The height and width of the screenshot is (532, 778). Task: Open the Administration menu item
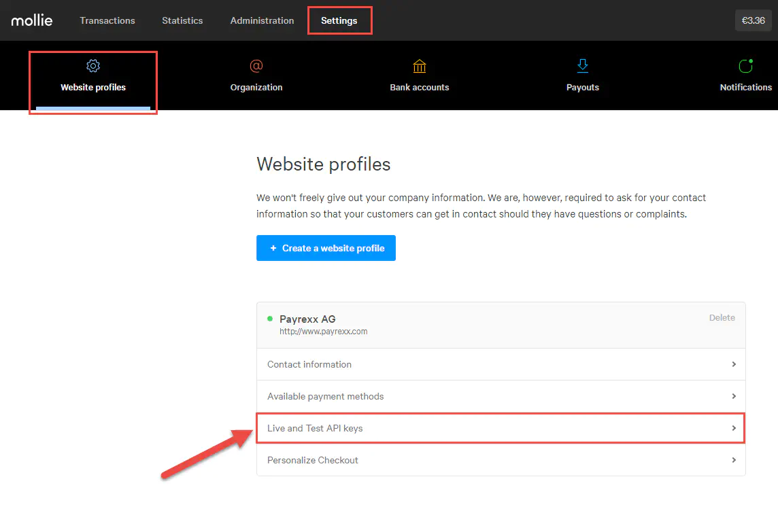tap(262, 20)
